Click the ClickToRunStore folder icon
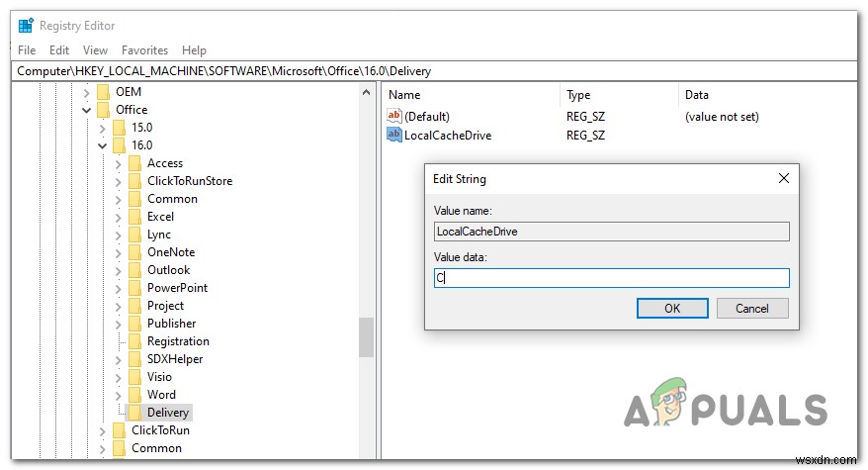The image size is (868, 470). point(134,181)
